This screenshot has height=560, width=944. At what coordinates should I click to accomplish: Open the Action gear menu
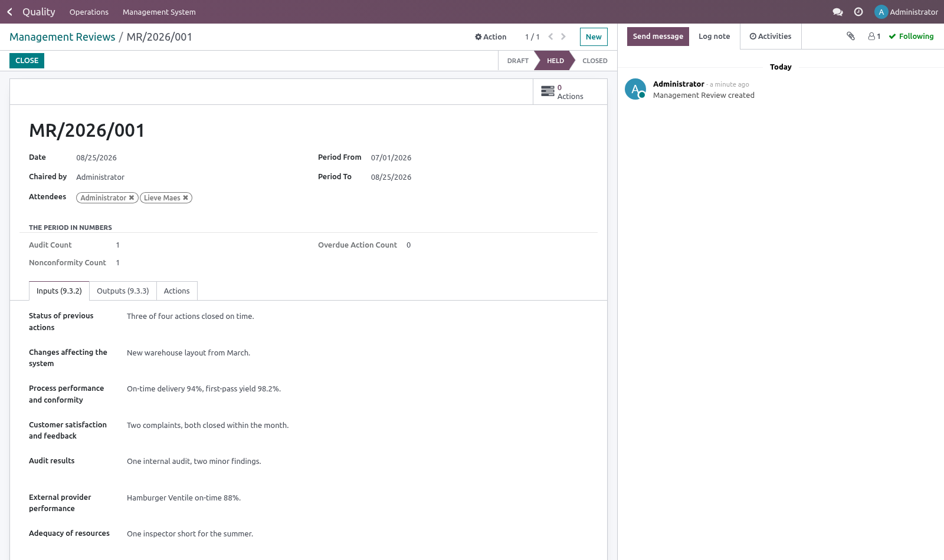491,37
